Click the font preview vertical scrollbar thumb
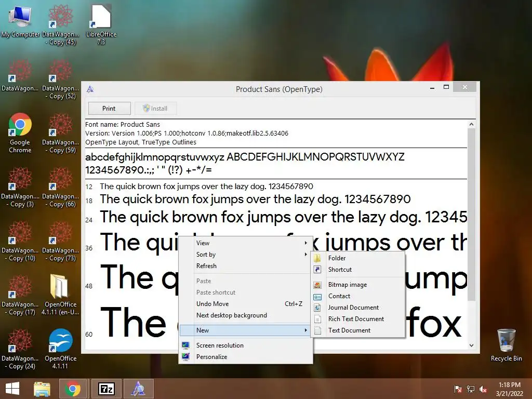The width and height of the screenshot is (532, 399). click(x=471, y=215)
